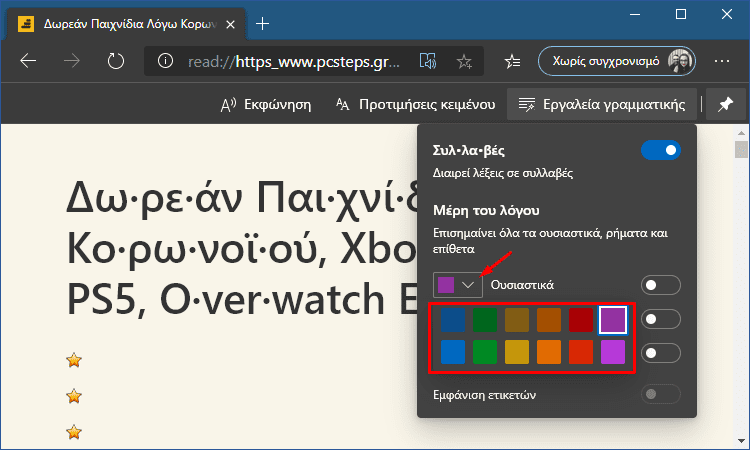Expand the Ουσιαστικά color dropdown
Screen dimensions: 750x450
(458, 285)
